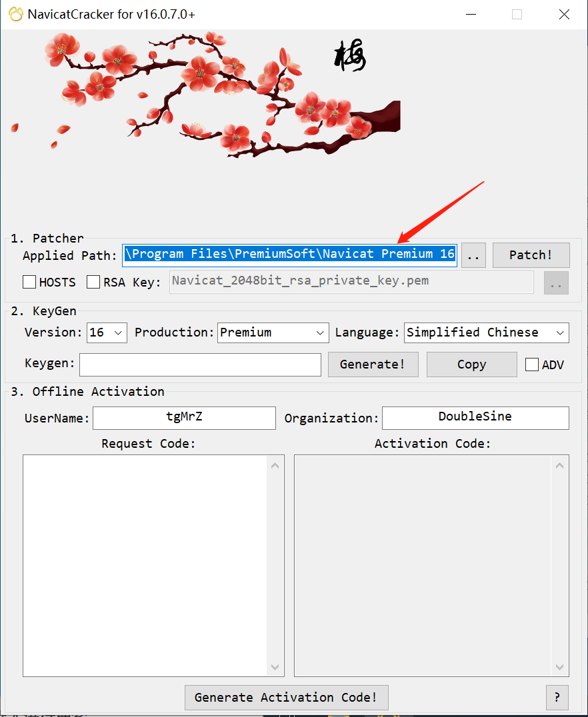Select the Organization field with DoubleSine
Viewport: 588px width, 717px height.
click(x=475, y=418)
